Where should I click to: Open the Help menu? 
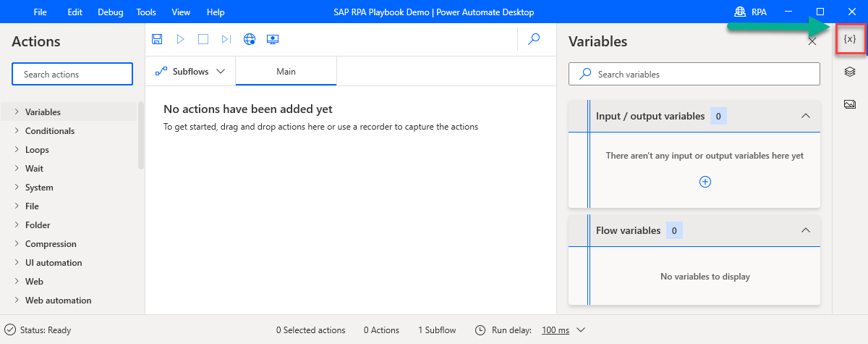216,12
